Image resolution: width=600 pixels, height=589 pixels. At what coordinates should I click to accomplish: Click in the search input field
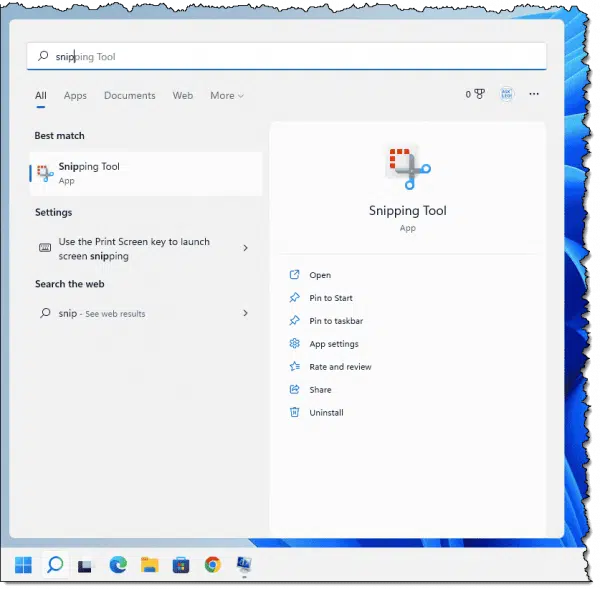pos(287,56)
